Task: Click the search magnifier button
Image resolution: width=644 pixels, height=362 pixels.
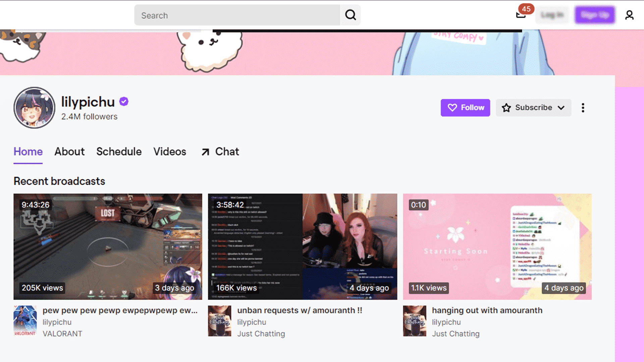Action: (x=351, y=15)
